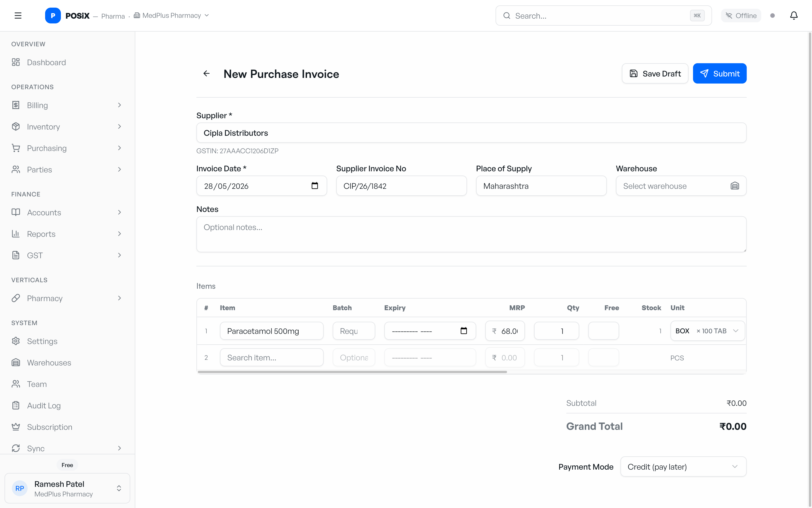The height and width of the screenshot is (508, 812).
Task: Open Audit Log in the sidebar
Action: (67, 406)
